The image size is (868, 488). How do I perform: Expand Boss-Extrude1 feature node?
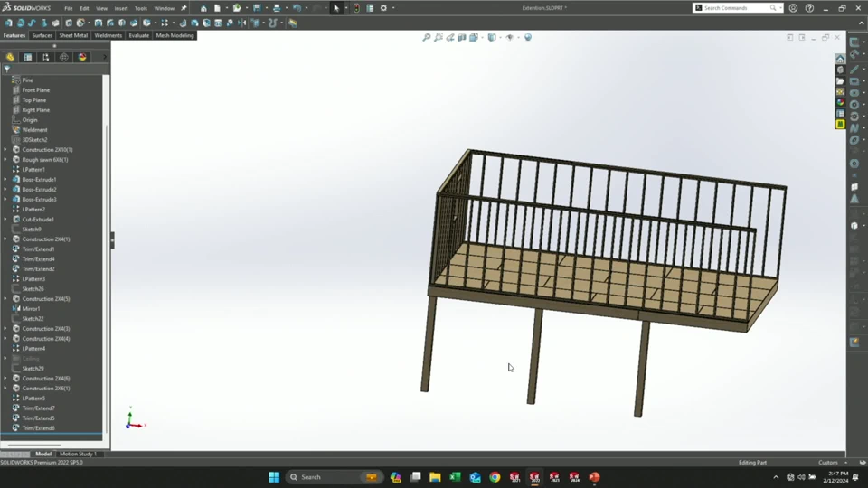tap(5, 180)
